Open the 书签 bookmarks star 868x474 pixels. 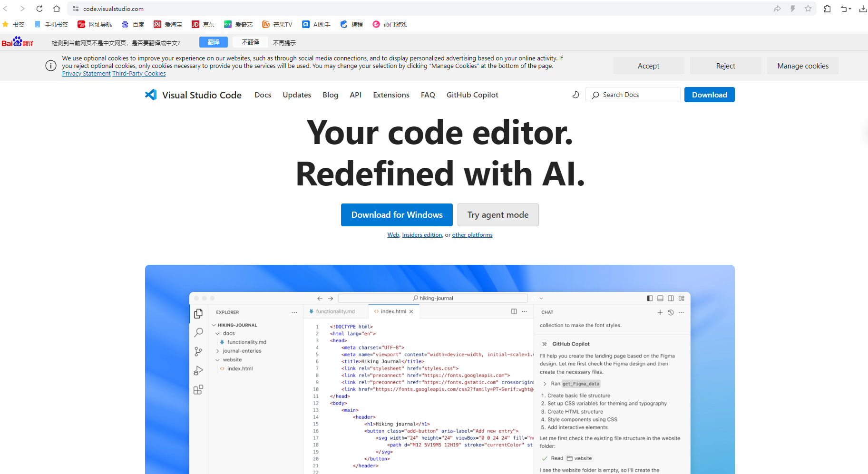(13, 24)
